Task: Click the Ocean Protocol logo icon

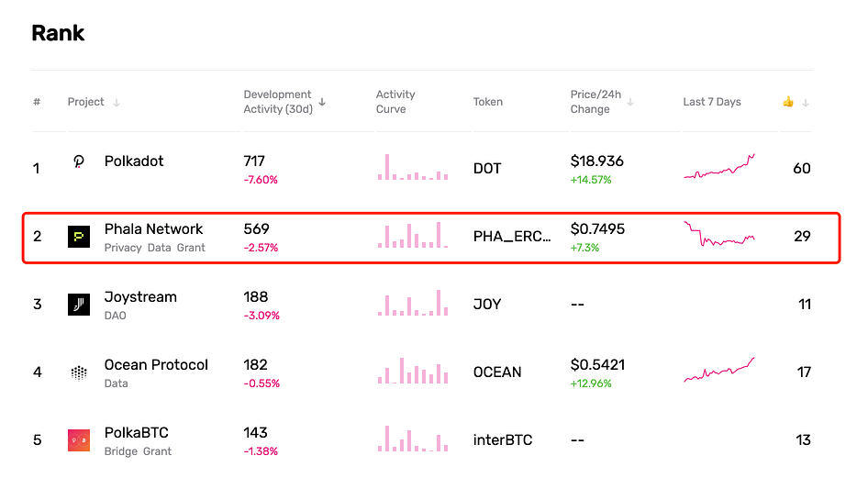Action: 79,372
